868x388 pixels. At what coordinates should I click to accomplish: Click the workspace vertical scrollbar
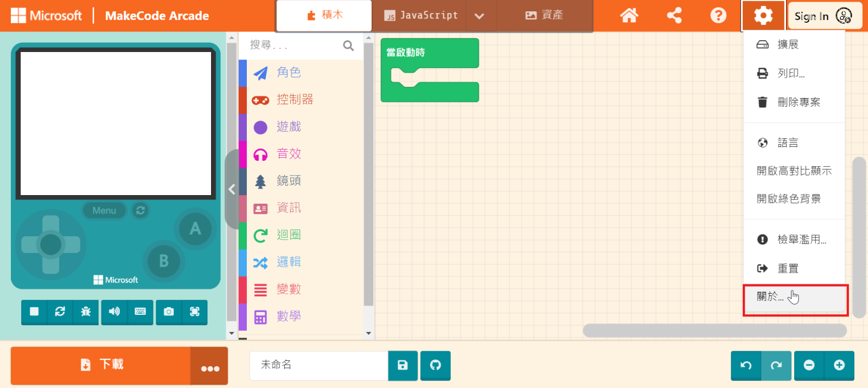859,237
